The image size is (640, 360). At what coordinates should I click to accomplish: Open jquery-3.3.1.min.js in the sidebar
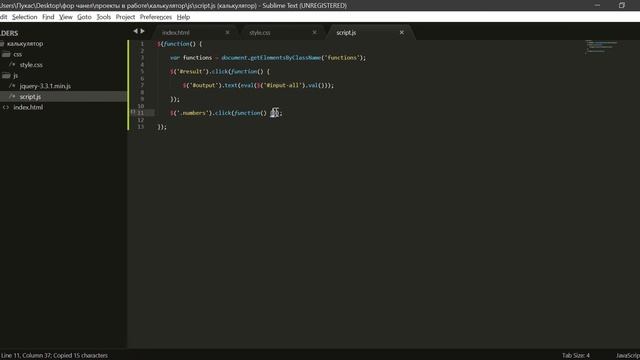(x=45, y=86)
